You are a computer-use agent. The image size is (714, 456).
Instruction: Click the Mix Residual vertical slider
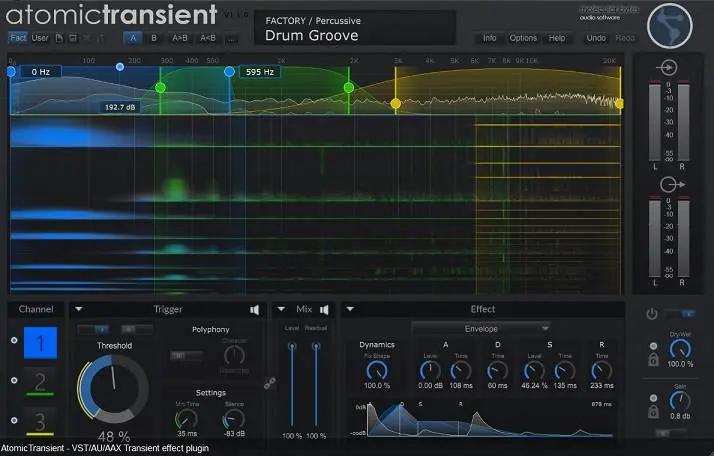click(x=316, y=384)
